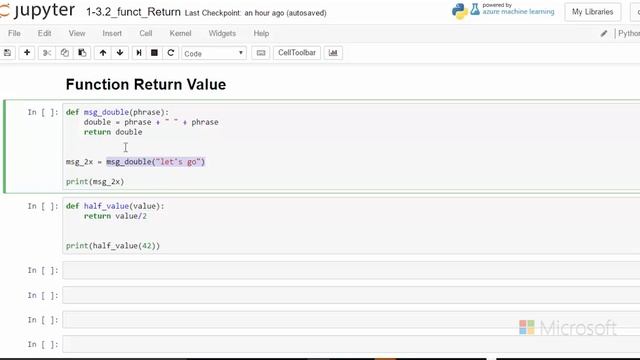The width and height of the screenshot is (640, 360).
Task: Click the Jupyter logo
Action: (38, 11)
